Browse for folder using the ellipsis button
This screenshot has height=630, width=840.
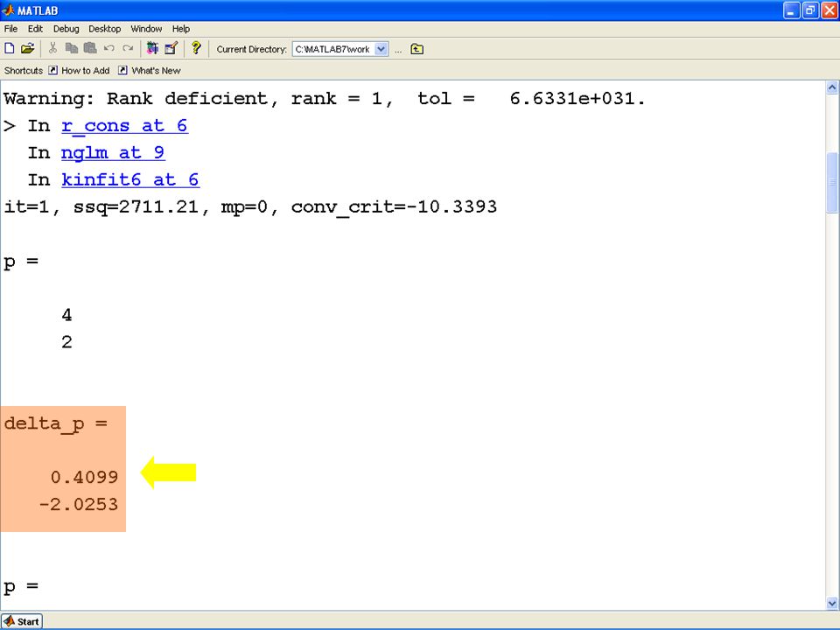pyautogui.click(x=398, y=50)
